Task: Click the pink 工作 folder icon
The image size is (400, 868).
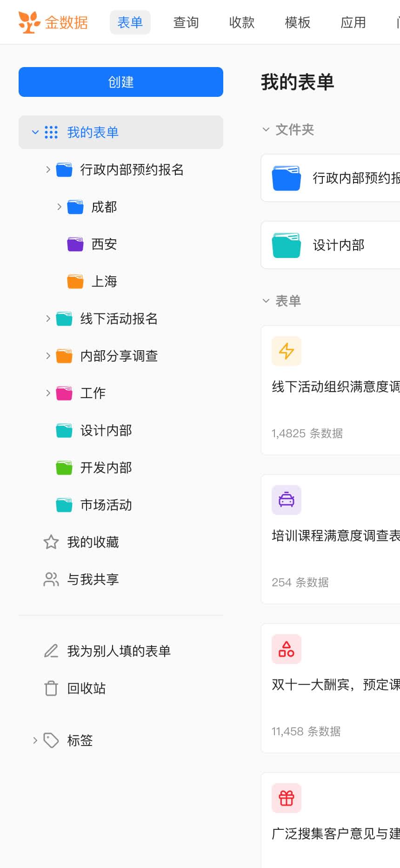Action: point(64,393)
